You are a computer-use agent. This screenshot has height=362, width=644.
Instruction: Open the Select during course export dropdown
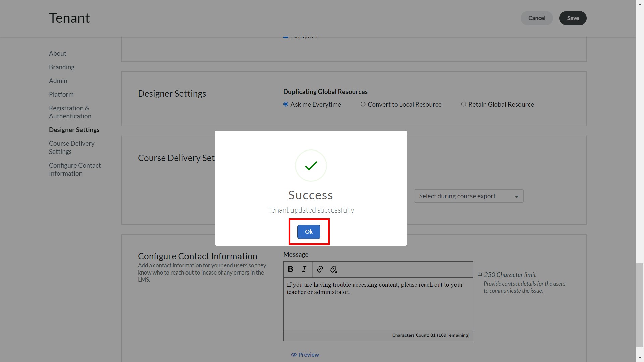tap(469, 196)
